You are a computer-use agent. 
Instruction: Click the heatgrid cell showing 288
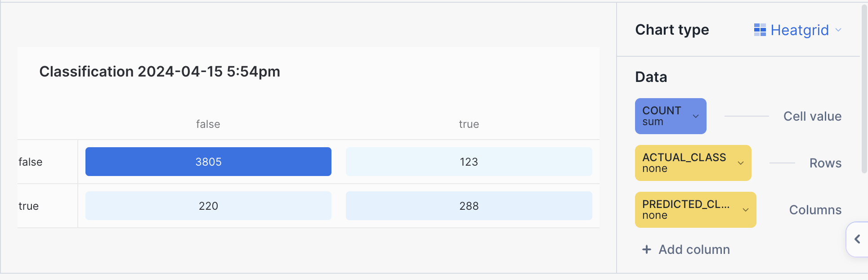coord(469,206)
